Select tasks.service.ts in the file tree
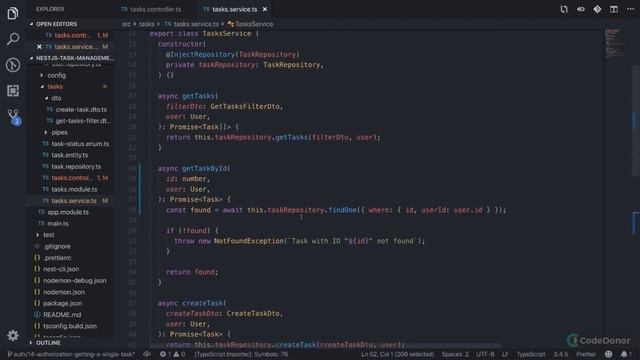The height and width of the screenshot is (360, 640). point(74,201)
